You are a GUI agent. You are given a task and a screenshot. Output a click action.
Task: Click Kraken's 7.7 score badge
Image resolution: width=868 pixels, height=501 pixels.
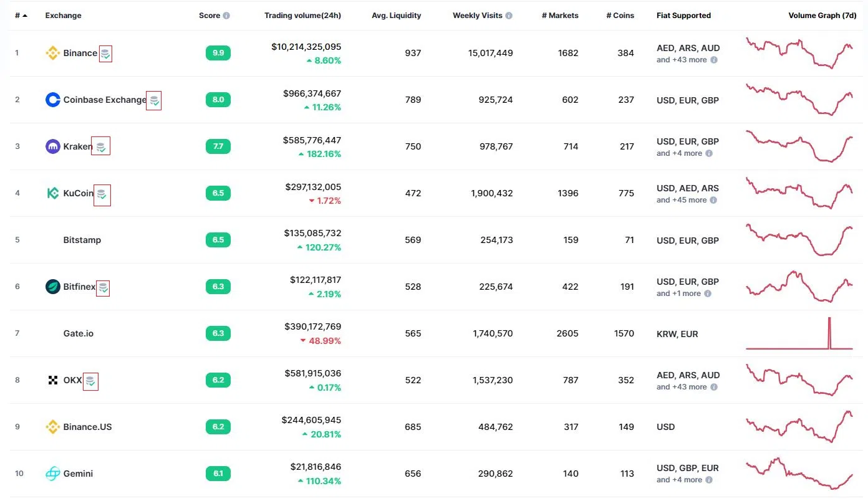coord(218,146)
